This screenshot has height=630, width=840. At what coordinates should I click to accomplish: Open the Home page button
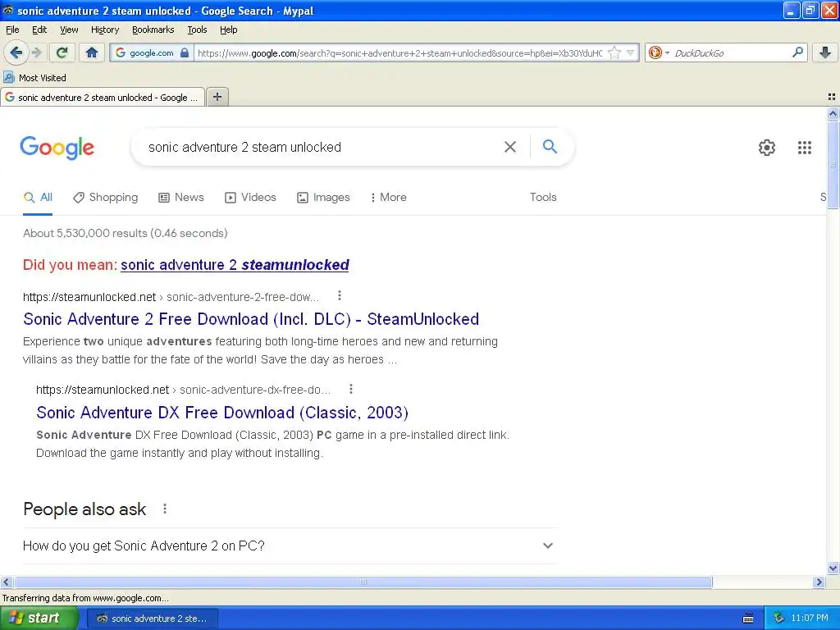[92, 52]
